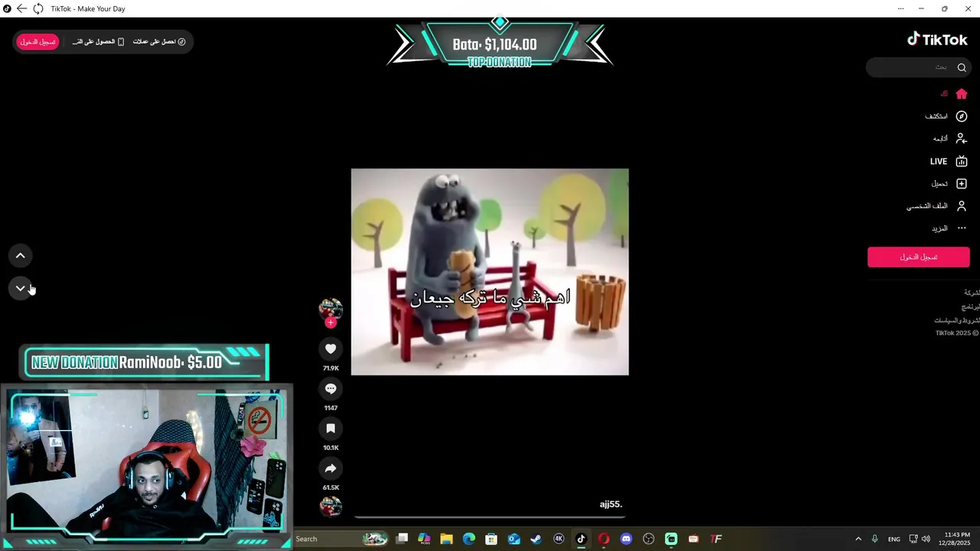The image size is (980, 551).
Task: Open Task View in the taskbar
Action: [x=402, y=539]
